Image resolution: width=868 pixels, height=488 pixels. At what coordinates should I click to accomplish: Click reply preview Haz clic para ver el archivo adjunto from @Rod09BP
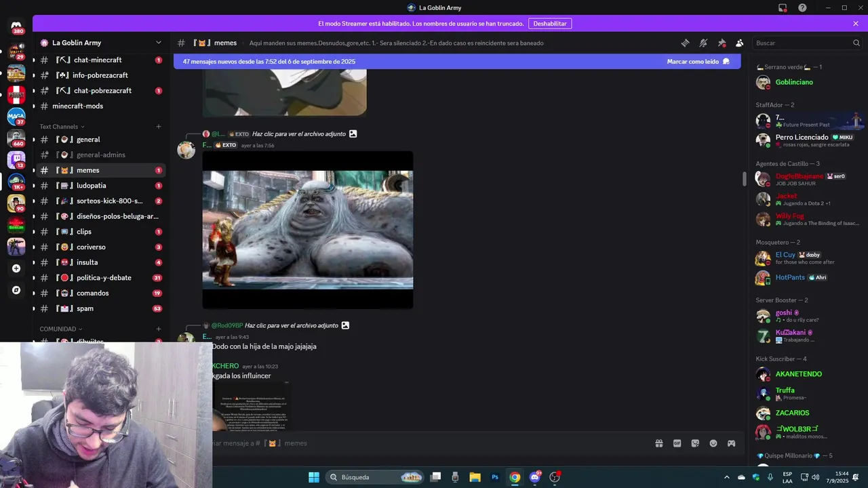pos(292,325)
